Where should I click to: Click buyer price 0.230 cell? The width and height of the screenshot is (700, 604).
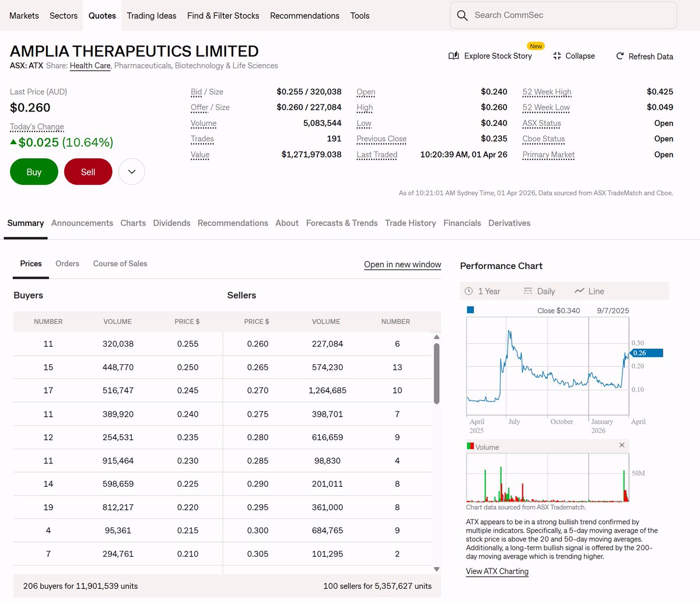pyautogui.click(x=188, y=460)
